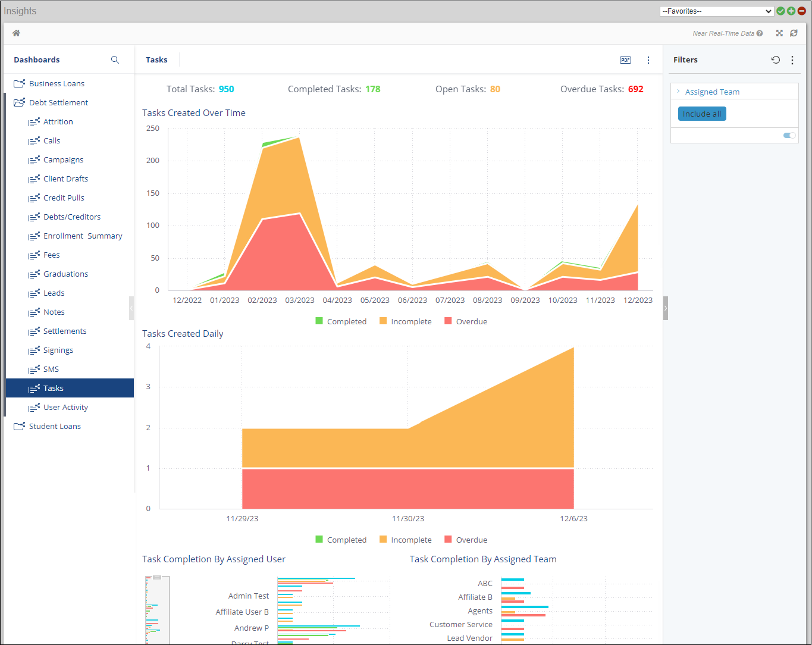Toggle Completed series in Tasks Created Over Time legend
This screenshot has width=812, height=645.
tap(341, 321)
